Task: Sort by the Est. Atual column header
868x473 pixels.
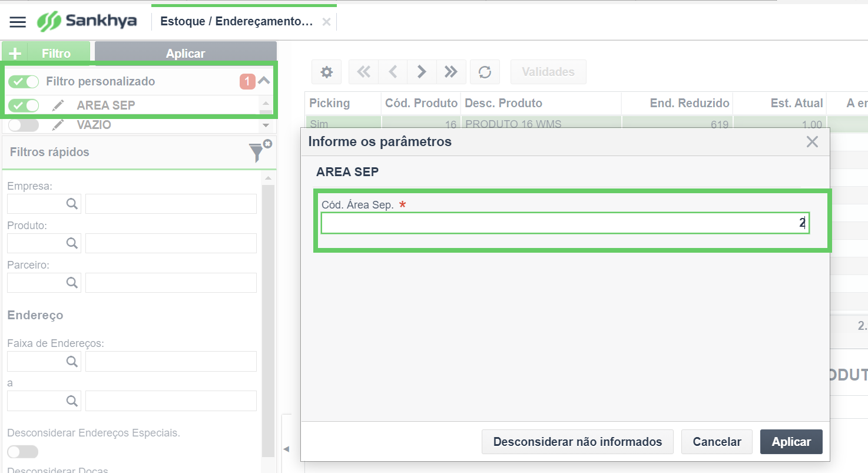Action: pos(780,103)
